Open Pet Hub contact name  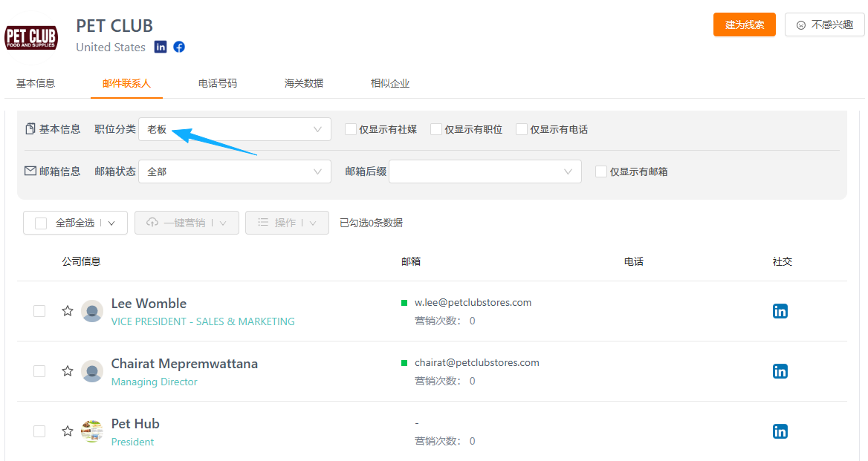pos(135,424)
